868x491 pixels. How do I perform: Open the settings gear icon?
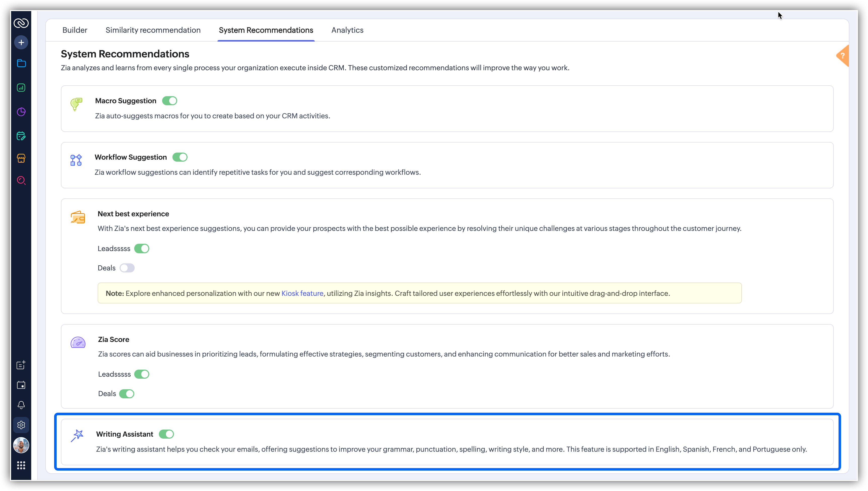click(x=21, y=425)
